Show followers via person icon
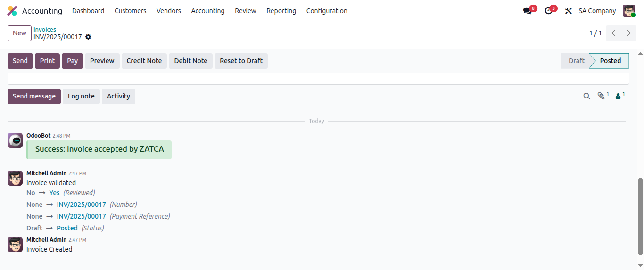 tap(618, 96)
